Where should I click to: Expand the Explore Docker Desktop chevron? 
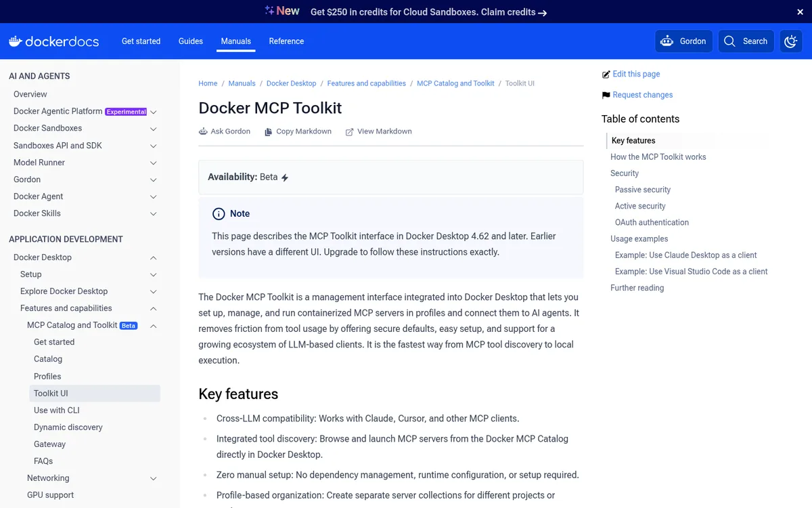coord(154,291)
